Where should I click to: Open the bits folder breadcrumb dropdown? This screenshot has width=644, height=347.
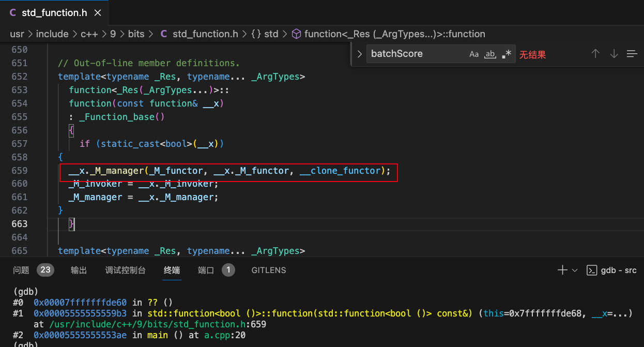[x=136, y=34]
